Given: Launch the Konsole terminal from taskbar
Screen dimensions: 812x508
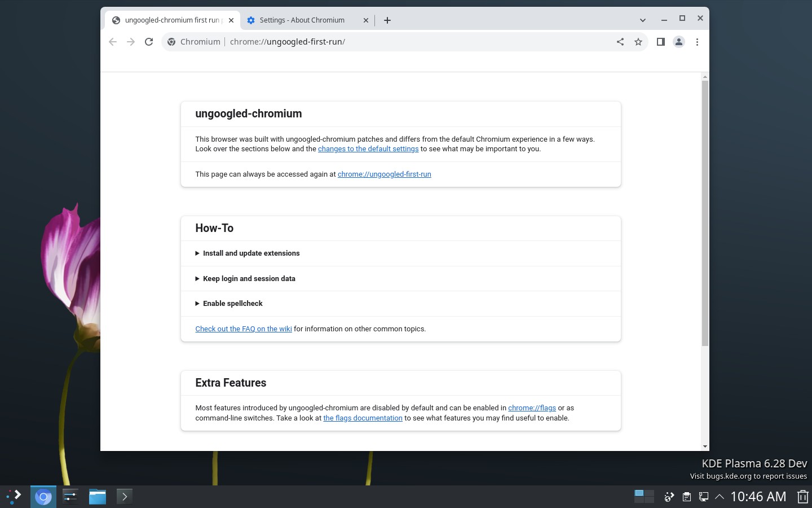Looking at the screenshot, I should coord(125,497).
